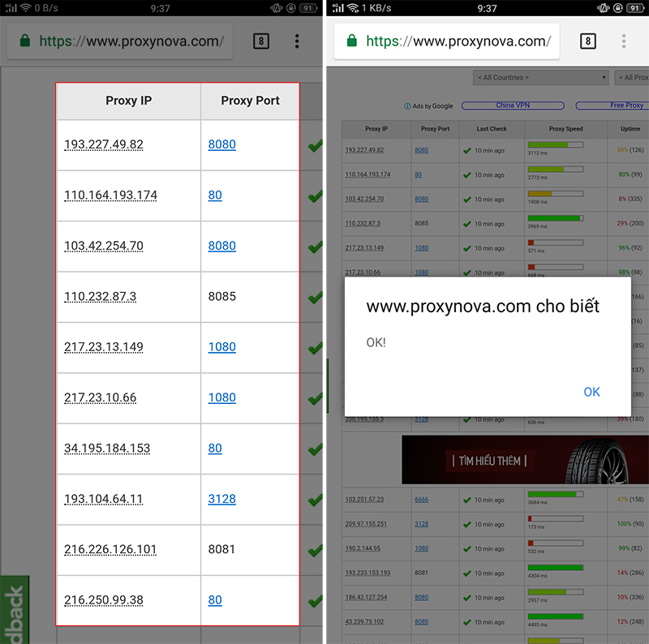Tap the lock icon in right screen address bar
Screen dimensions: 649x644
point(352,41)
